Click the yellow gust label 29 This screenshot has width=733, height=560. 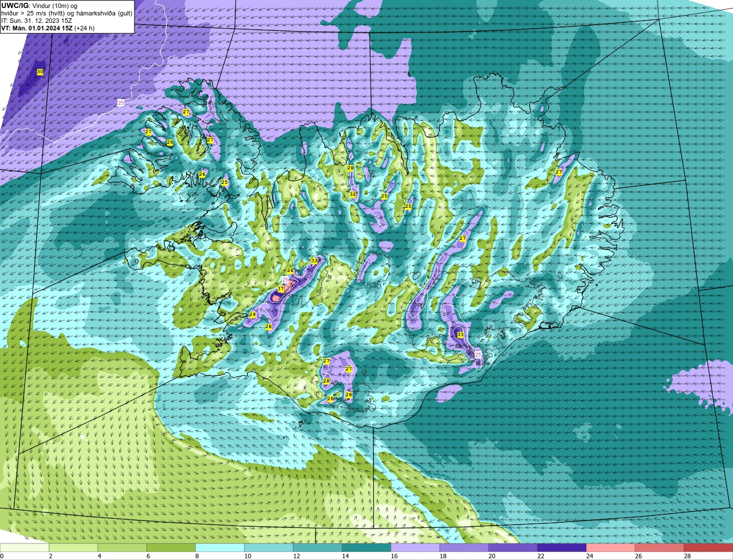click(253, 315)
